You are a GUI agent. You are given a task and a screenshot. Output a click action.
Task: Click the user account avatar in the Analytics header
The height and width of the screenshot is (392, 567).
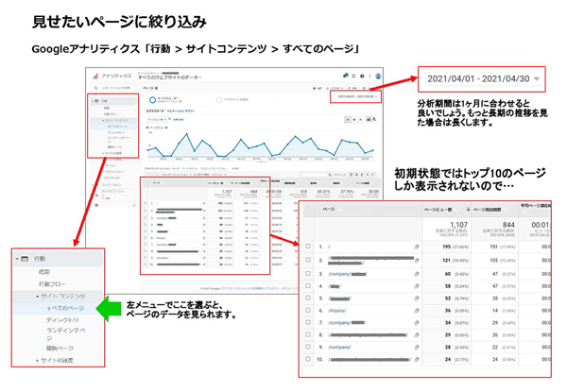pyautogui.click(x=378, y=76)
